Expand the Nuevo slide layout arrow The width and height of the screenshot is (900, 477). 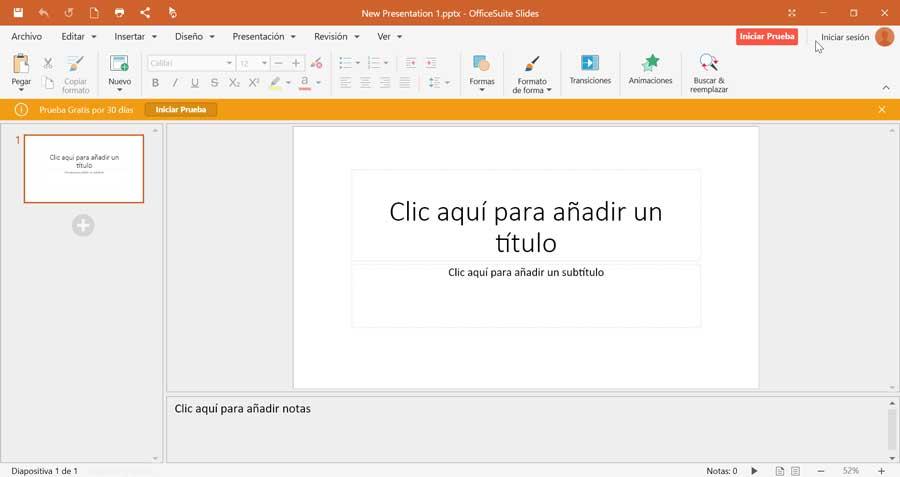point(119,90)
